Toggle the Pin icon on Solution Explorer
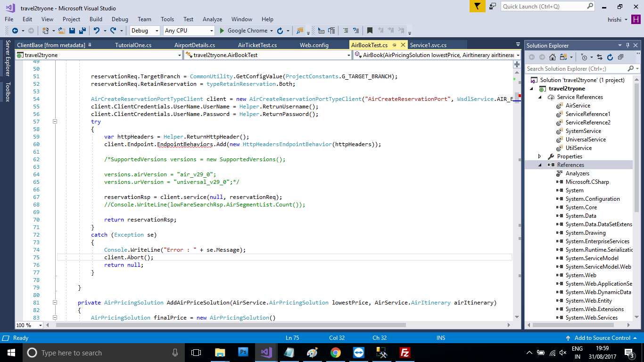This screenshot has height=362, width=644. pyautogui.click(x=627, y=45)
